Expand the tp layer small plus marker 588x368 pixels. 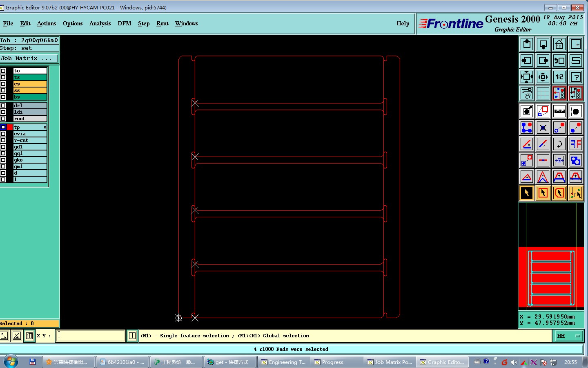(x=45, y=128)
